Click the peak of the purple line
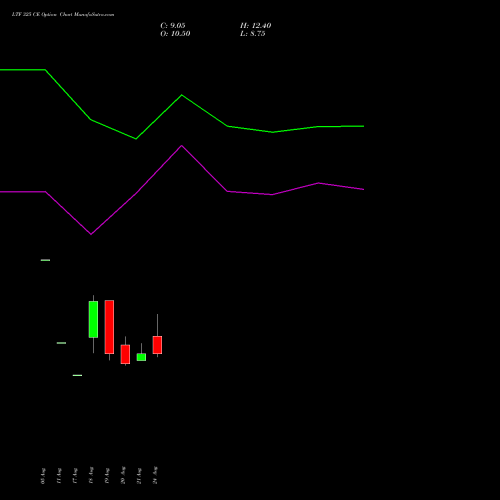500x500 pixels. point(182,146)
